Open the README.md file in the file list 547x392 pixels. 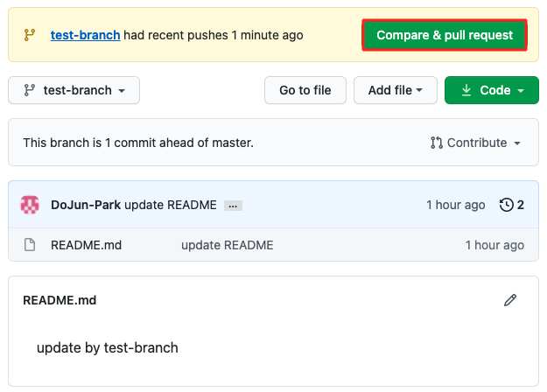tap(86, 245)
